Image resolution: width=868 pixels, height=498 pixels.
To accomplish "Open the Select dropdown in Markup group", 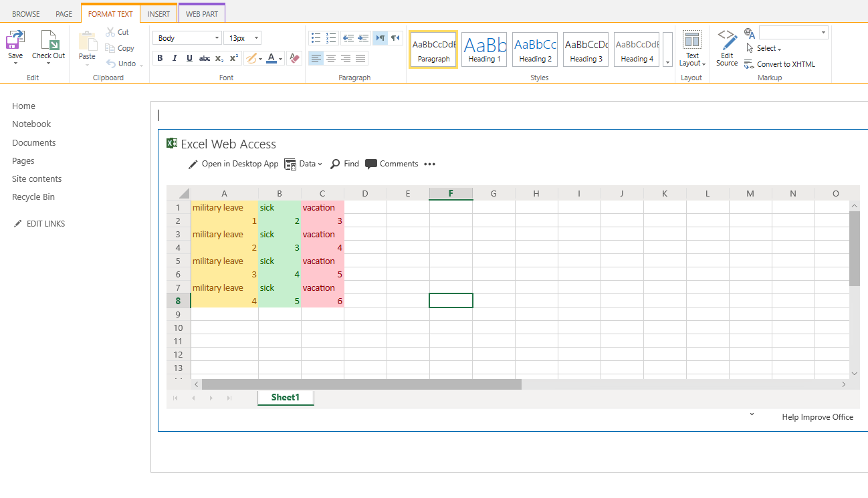I will point(764,48).
